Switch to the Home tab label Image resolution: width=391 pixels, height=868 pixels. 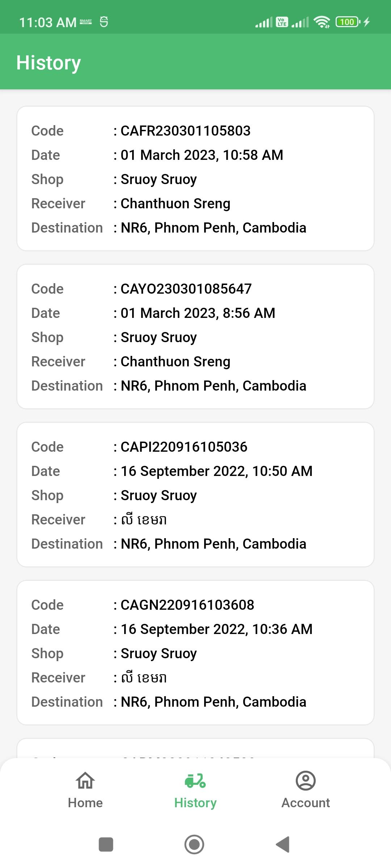[x=85, y=803]
